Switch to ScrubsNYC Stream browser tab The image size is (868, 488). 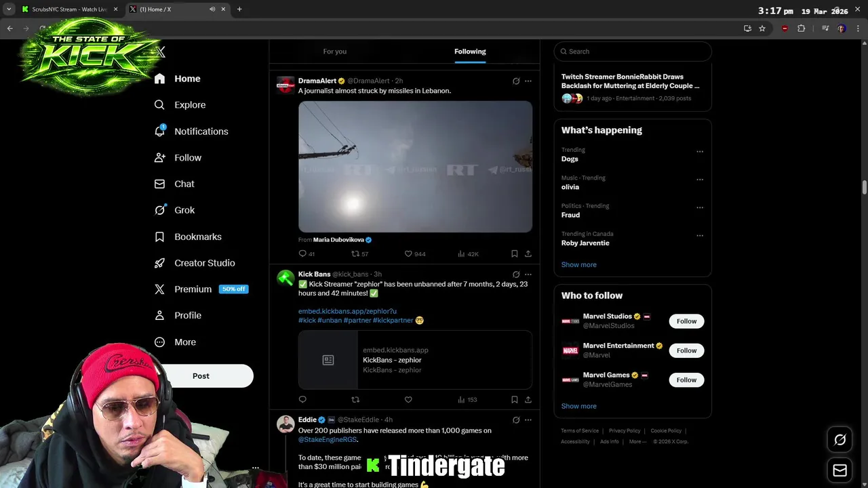(x=70, y=9)
